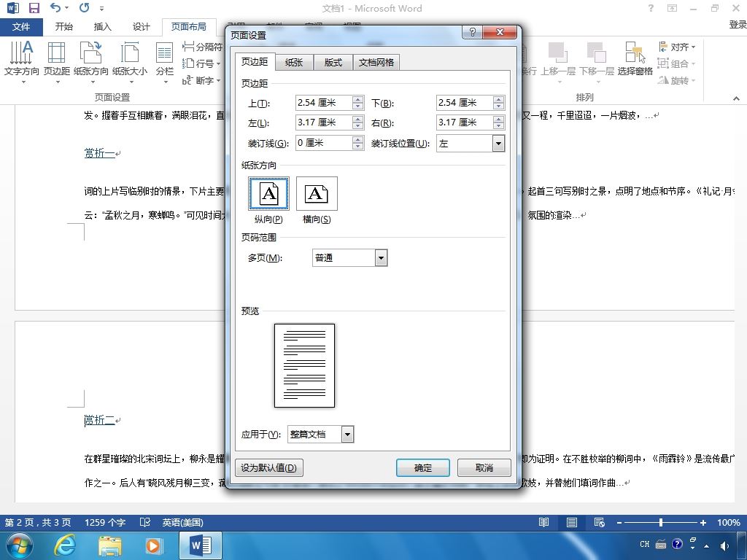Click the dialog help question mark button

point(472,32)
